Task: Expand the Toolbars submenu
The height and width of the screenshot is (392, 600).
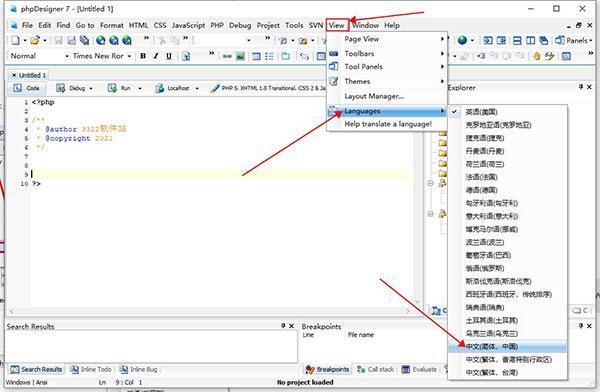Action: pyautogui.click(x=387, y=54)
